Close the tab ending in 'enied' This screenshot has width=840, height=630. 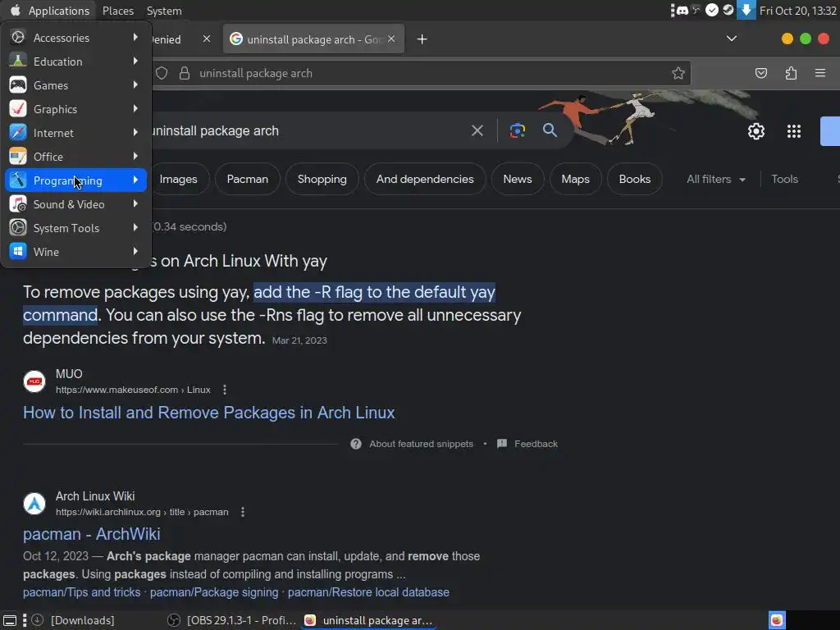click(x=206, y=39)
